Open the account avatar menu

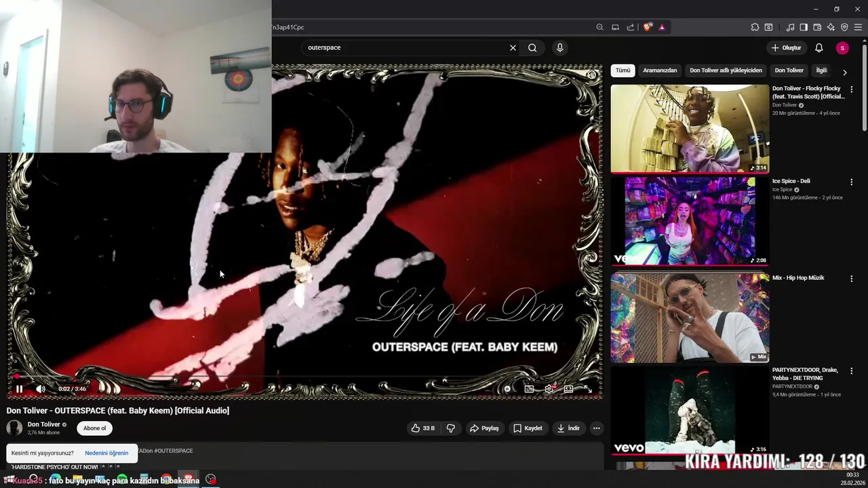pos(842,47)
